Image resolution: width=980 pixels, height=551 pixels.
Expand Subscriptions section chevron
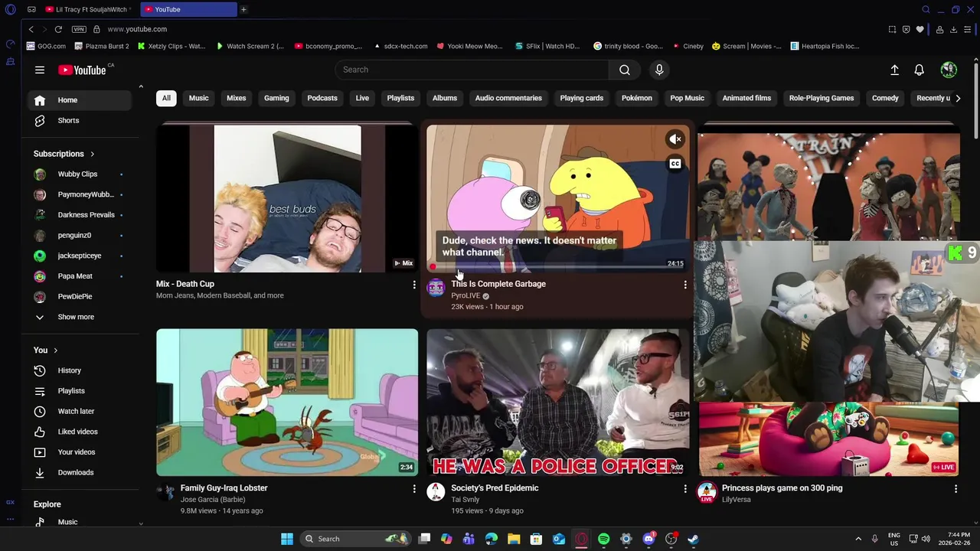(x=93, y=154)
